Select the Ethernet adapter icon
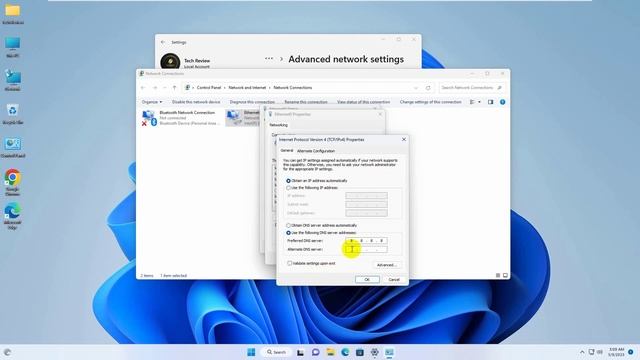This screenshot has height=360, width=640. [x=233, y=117]
